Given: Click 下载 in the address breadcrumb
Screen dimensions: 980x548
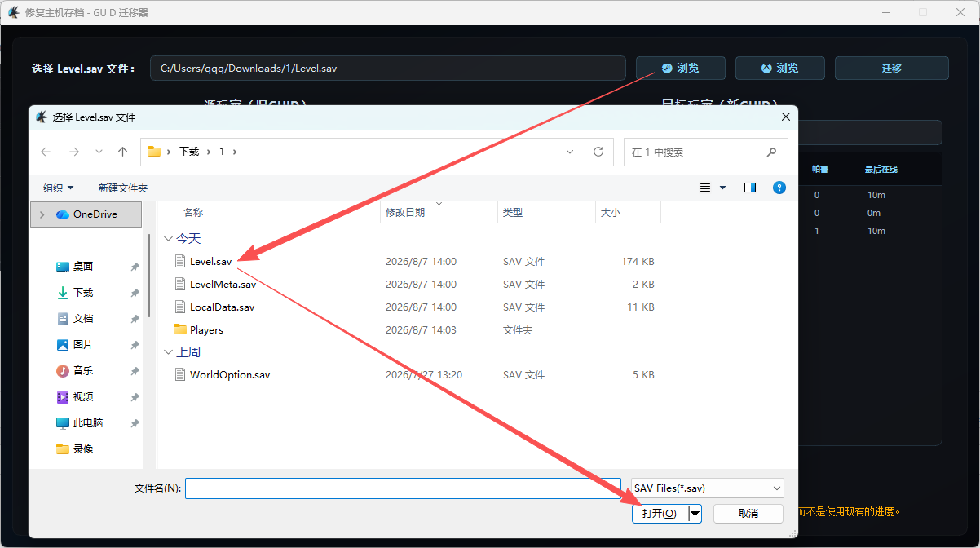Looking at the screenshot, I should [x=189, y=152].
